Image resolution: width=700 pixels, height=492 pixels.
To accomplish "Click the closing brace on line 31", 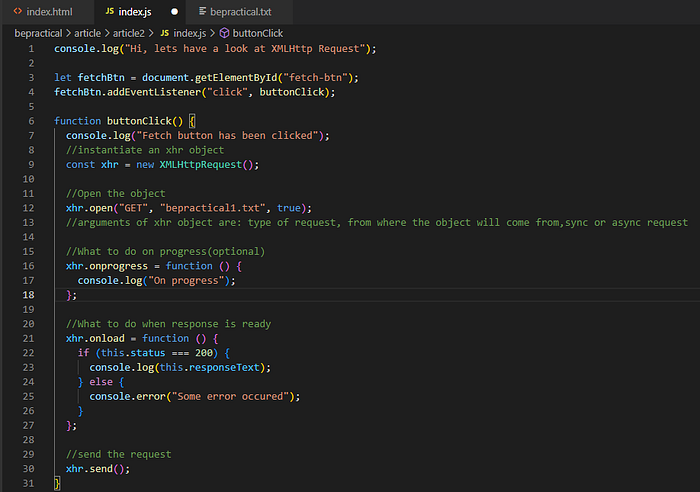I will click(x=57, y=483).
